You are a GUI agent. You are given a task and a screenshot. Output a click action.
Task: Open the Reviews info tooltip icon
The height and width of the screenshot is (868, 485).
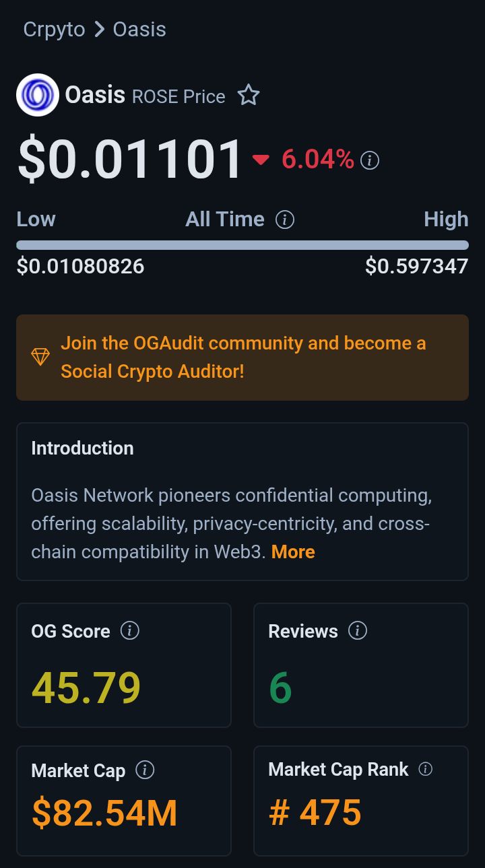[358, 631]
